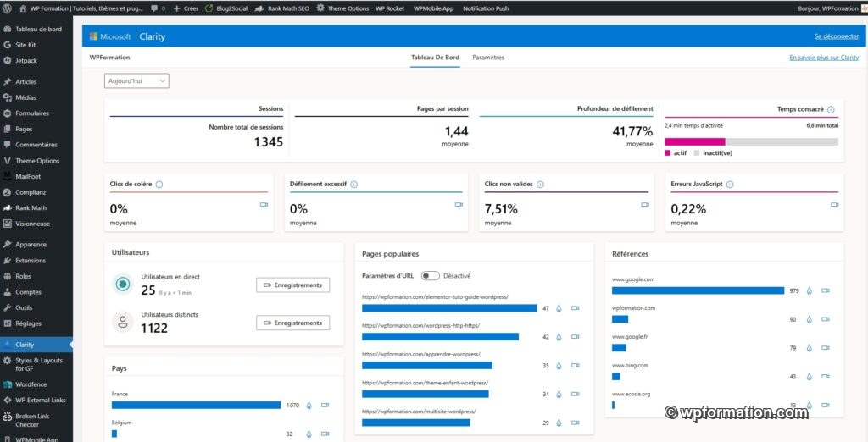Open recordings for www.google.fr referrer
Screen dimensions: 868x442
[826, 348]
